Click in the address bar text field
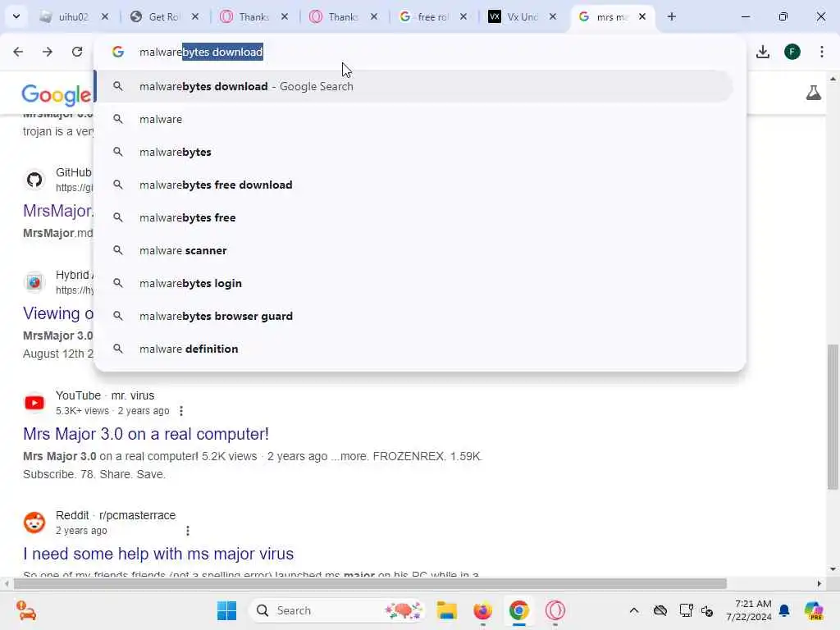This screenshot has width=840, height=630. [x=419, y=52]
